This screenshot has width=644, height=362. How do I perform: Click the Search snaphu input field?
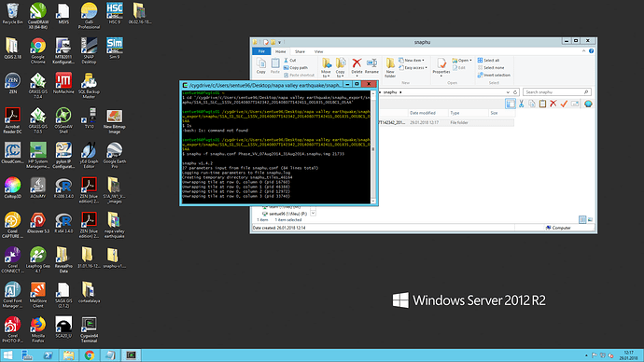(x=557, y=92)
